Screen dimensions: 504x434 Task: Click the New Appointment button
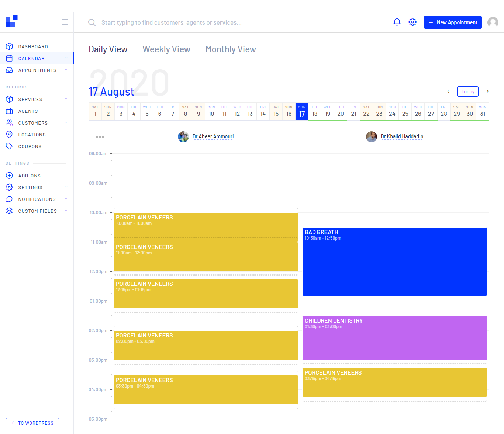point(453,22)
